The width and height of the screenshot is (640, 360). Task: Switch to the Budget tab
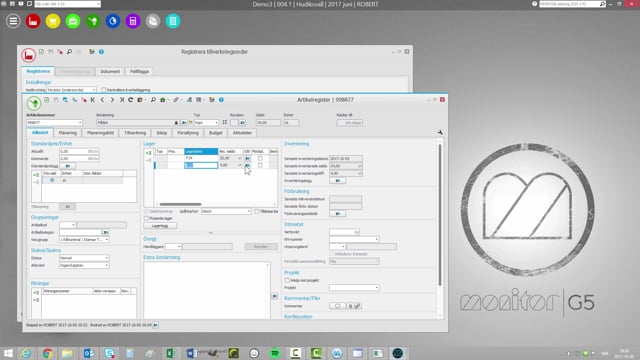tap(216, 133)
